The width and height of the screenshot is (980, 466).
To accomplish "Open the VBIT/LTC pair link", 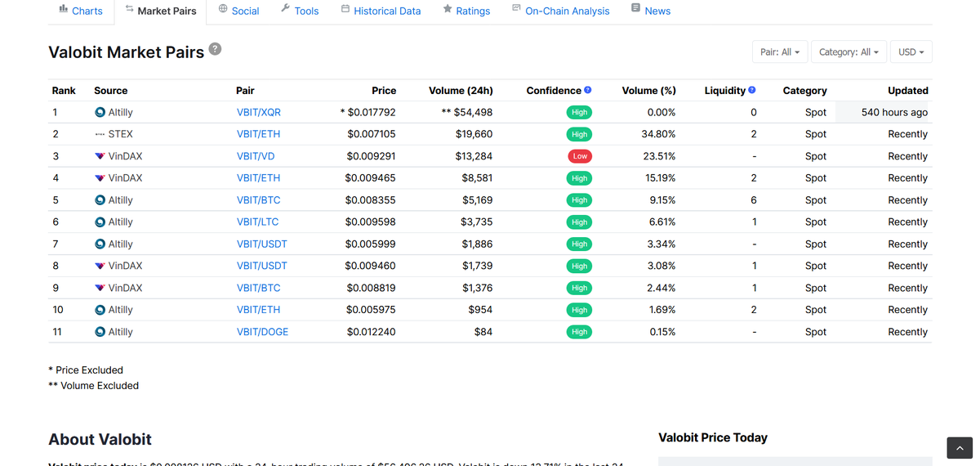I will pyautogui.click(x=258, y=222).
